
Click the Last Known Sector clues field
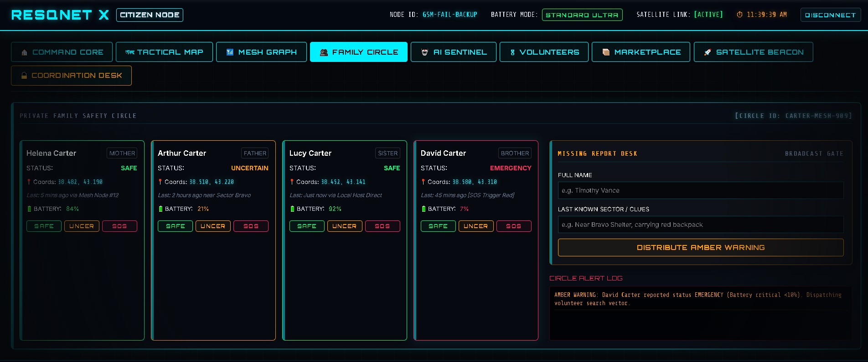click(x=701, y=224)
